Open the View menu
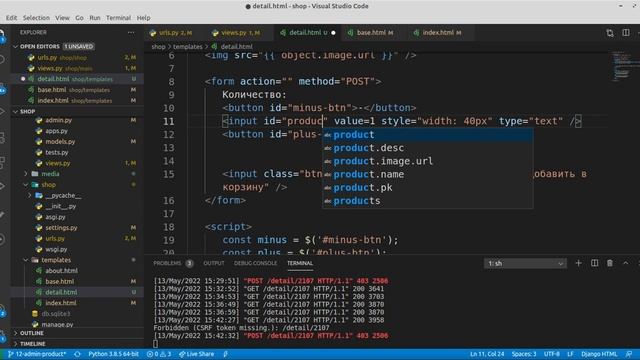 point(62,18)
